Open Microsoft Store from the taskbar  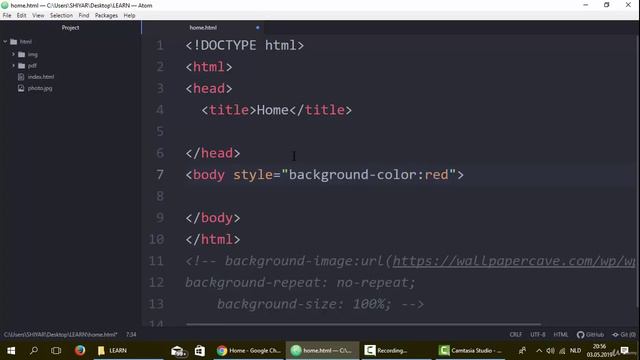pos(200,351)
